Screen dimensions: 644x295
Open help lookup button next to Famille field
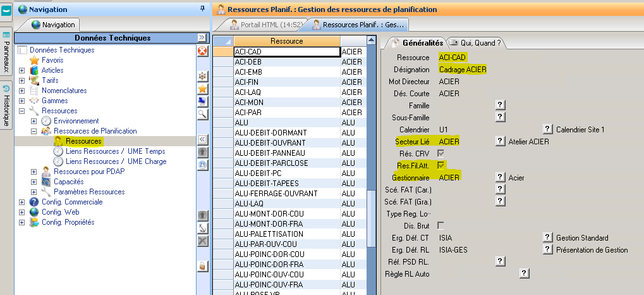[x=499, y=105]
